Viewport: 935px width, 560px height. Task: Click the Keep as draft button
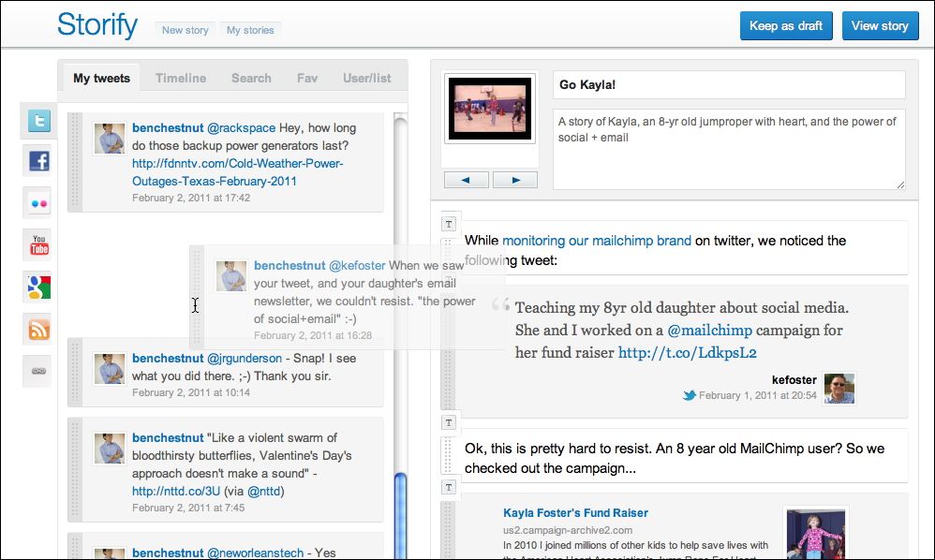(x=786, y=25)
